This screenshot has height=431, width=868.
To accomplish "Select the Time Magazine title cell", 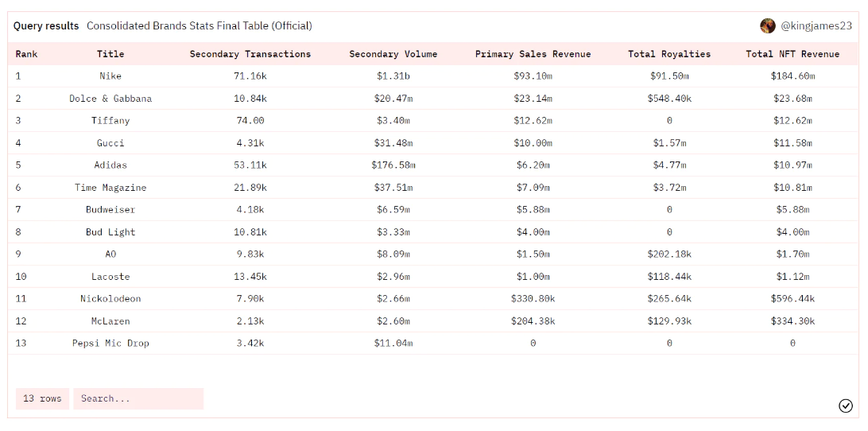I will pos(110,188).
